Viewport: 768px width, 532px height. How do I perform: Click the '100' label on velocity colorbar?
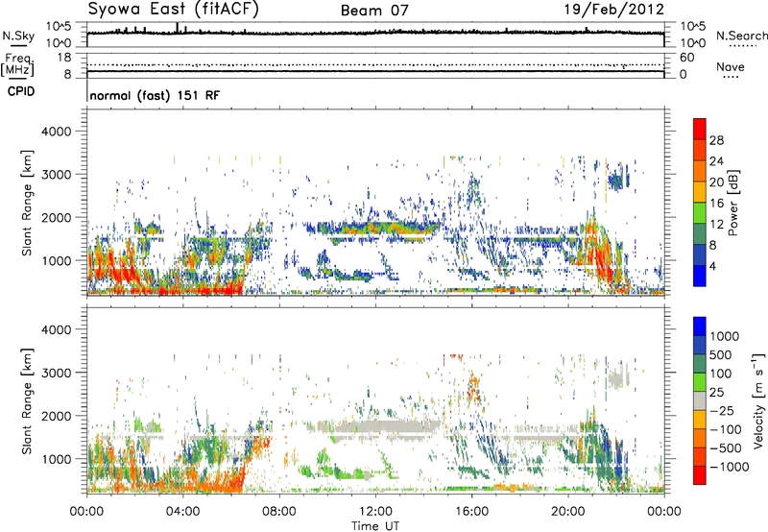click(x=721, y=374)
